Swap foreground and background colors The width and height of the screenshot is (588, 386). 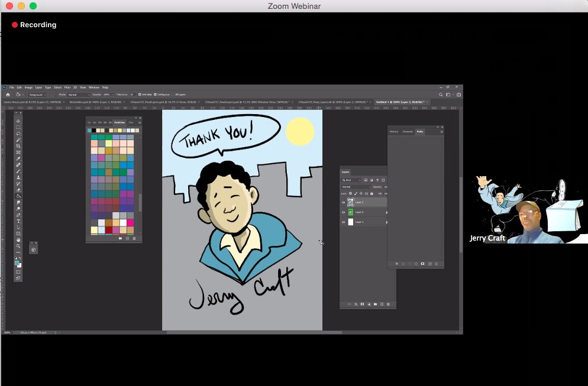(20, 258)
